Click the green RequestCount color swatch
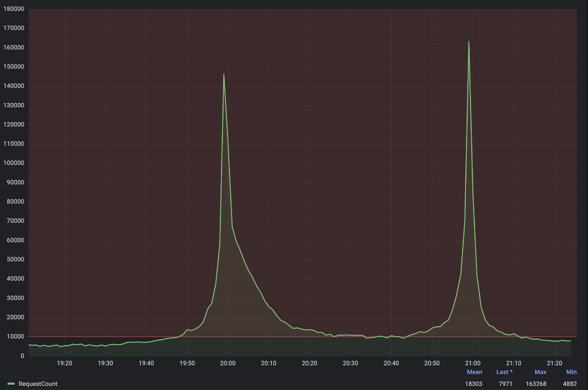 pos(11,384)
